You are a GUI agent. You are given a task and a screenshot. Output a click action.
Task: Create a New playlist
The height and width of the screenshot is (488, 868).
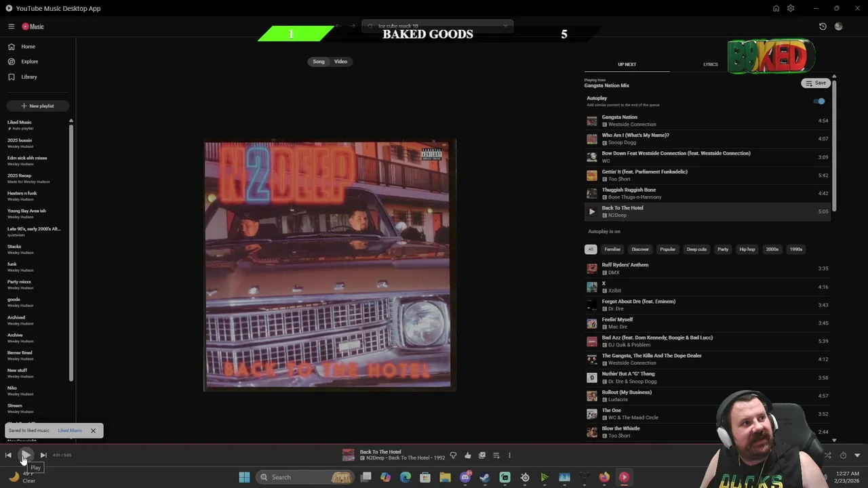[x=37, y=106]
